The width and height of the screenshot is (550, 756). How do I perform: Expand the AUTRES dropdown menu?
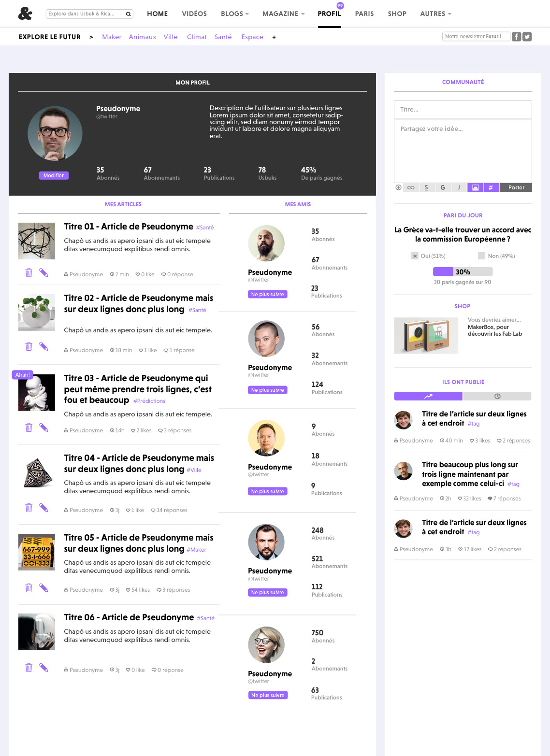click(435, 14)
